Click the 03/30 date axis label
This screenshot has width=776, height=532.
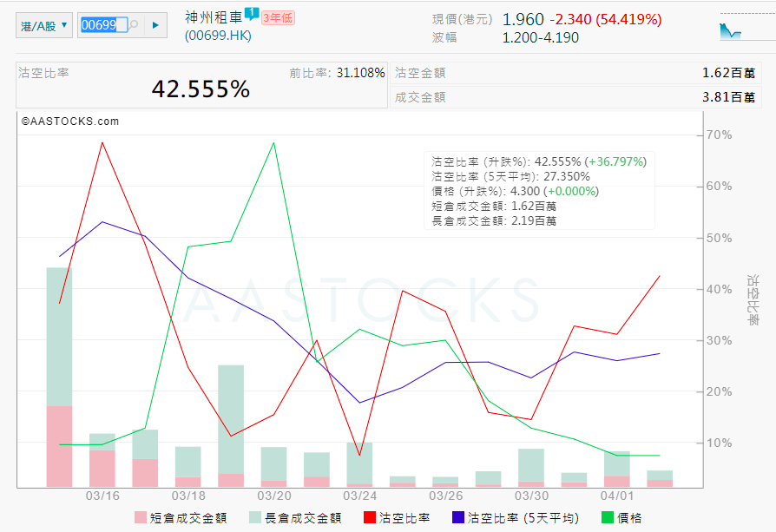(x=531, y=496)
